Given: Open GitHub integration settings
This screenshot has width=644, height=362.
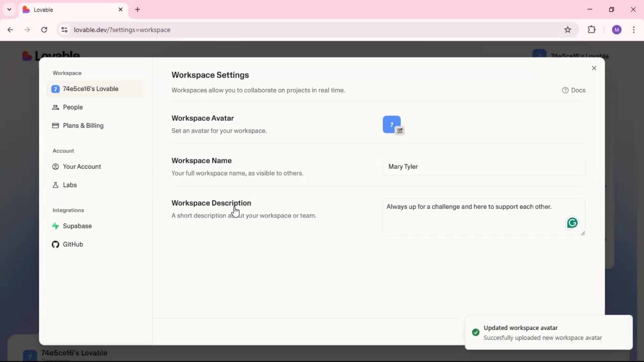Looking at the screenshot, I should [x=73, y=244].
